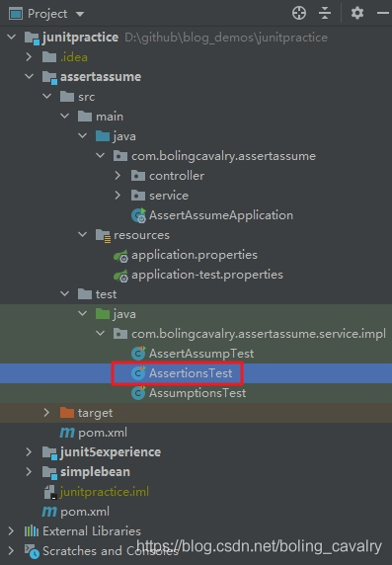
Task: Collapse the java folder under test
Action: pyautogui.click(x=83, y=314)
